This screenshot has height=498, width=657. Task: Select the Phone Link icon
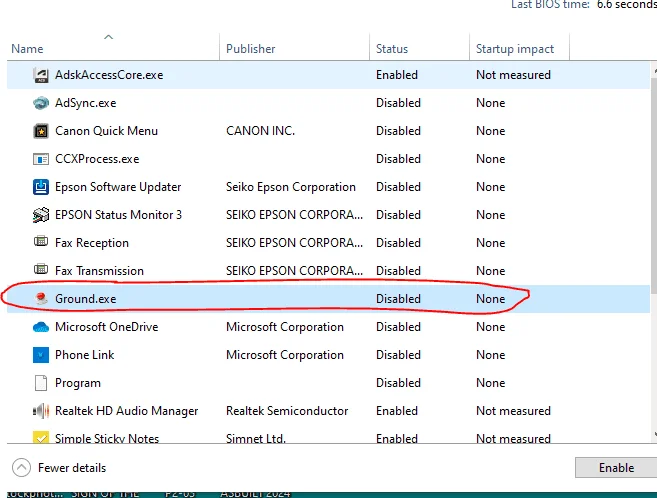tap(41, 355)
